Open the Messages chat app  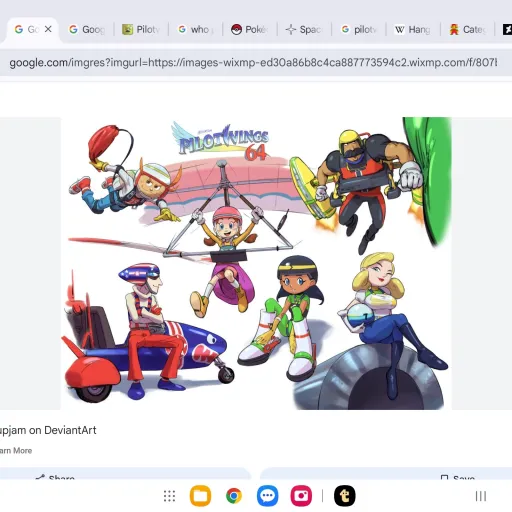[268, 496]
